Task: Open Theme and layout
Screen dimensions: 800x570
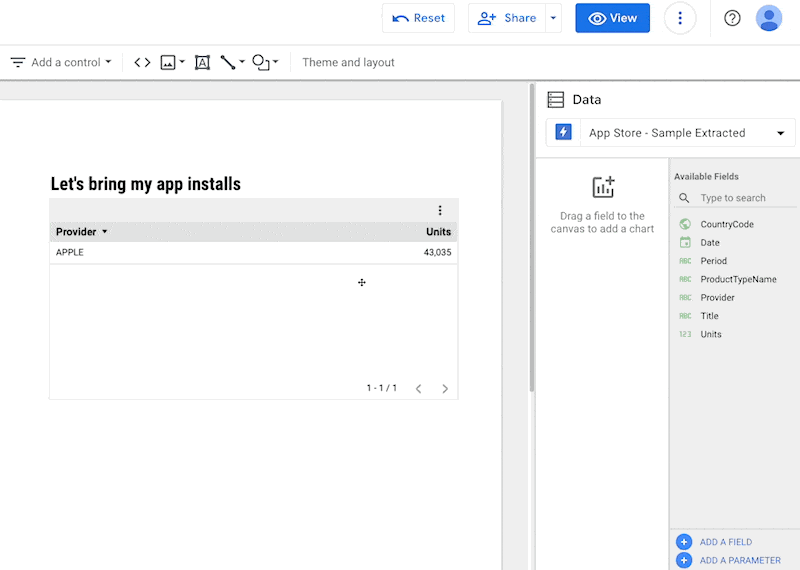Action: click(348, 62)
